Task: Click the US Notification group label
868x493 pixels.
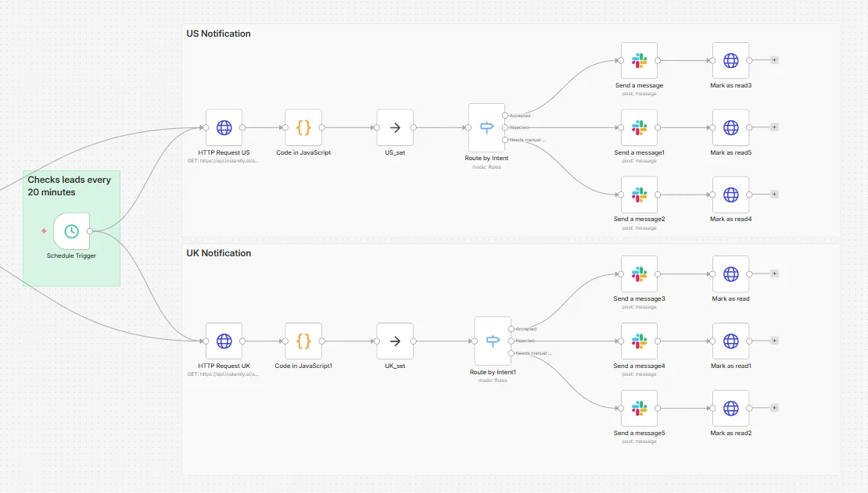Action: [x=218, y=34]
